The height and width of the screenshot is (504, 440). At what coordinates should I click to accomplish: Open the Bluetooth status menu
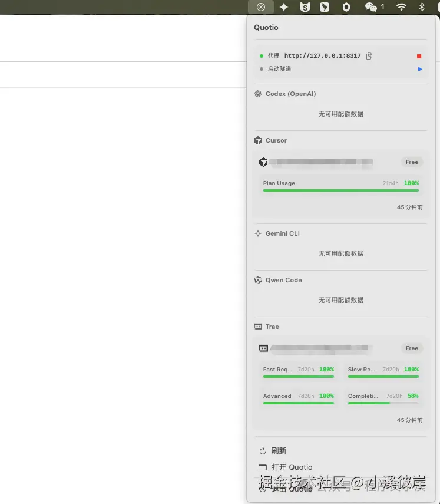click(x=422, y=7)
